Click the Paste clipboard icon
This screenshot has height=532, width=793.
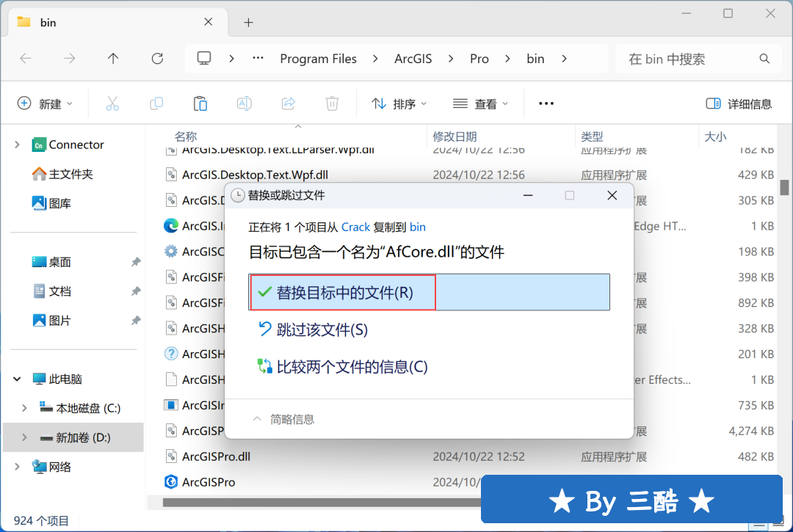200,103
